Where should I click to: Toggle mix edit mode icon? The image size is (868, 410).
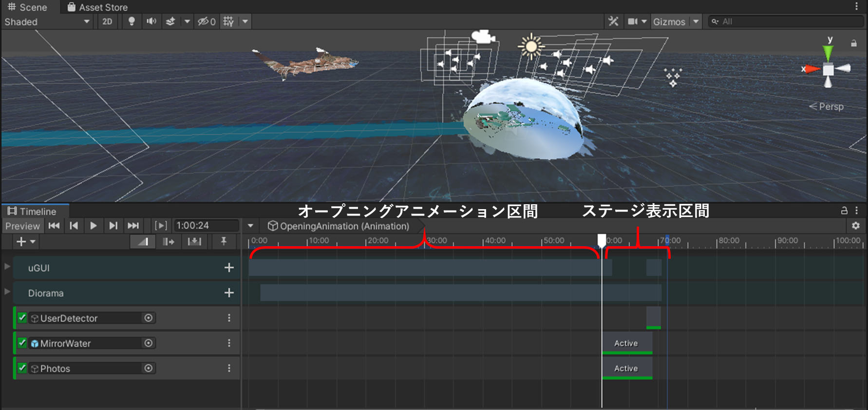[143, 241]
